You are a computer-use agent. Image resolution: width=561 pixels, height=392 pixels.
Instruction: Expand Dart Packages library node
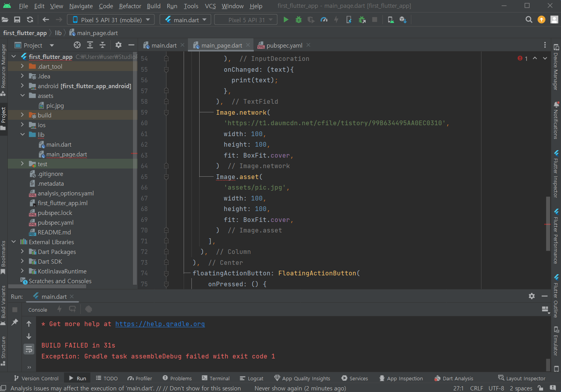(x=22, y=252)
